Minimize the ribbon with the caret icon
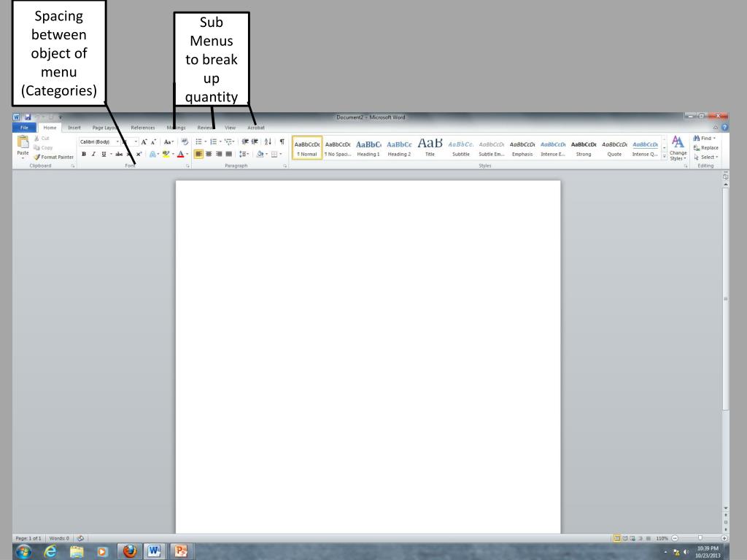The image size is (747, 560). pyautogui.click(x=715, y=128)
